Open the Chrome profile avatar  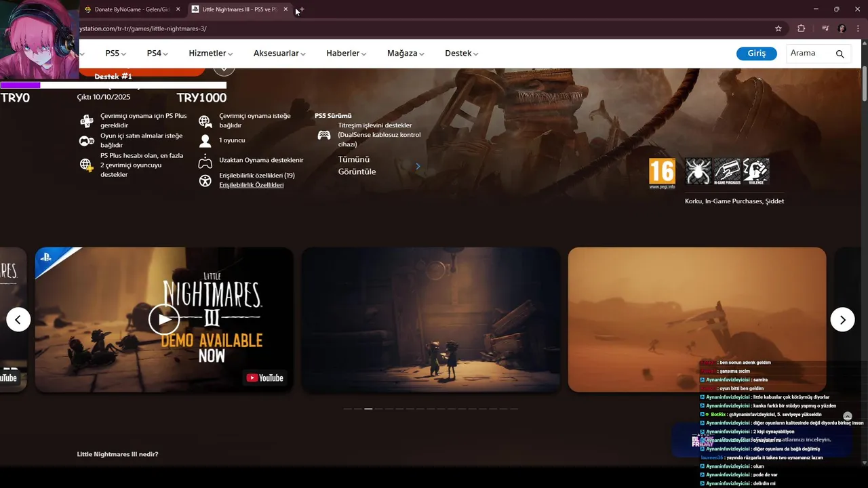click(x=842, y=28)
